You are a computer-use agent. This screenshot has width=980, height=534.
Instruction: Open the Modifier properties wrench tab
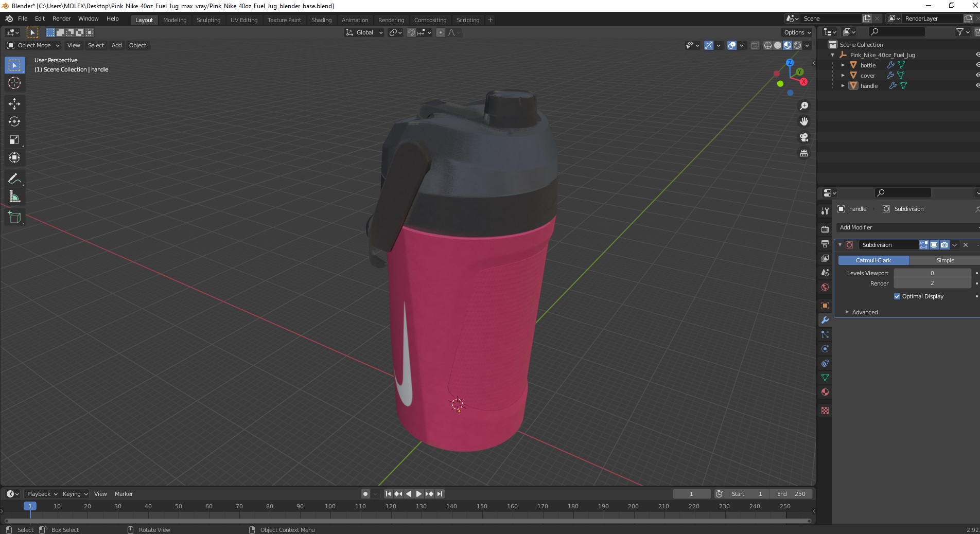point(825,320)
